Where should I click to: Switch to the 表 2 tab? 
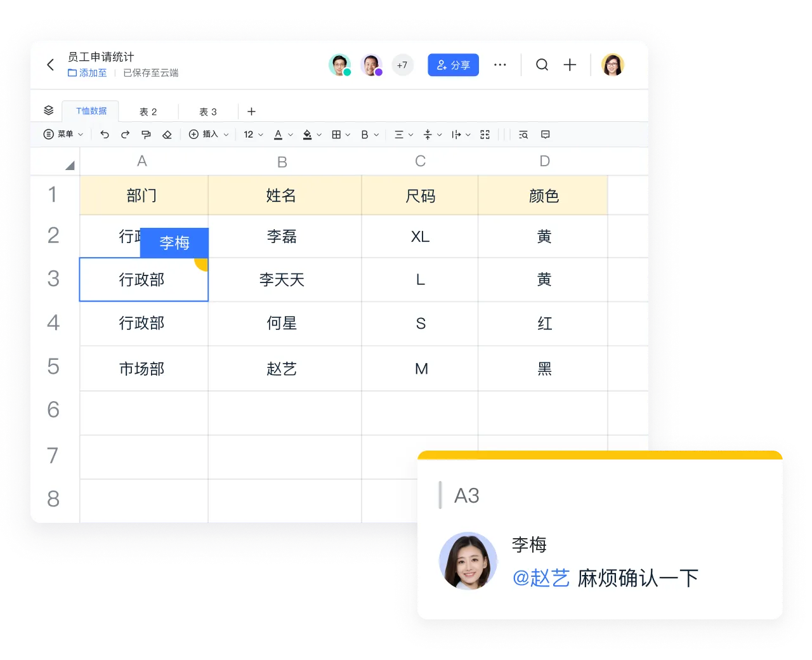(x=148, y=112)
